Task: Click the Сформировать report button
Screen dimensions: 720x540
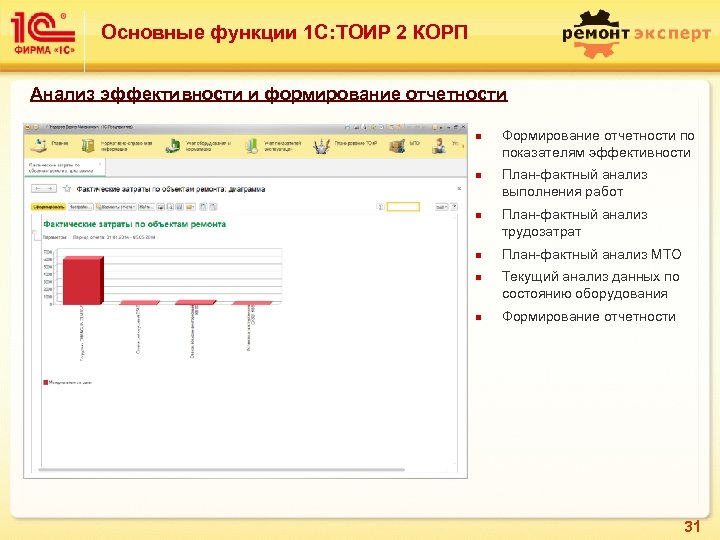Action: click(49, 207)
